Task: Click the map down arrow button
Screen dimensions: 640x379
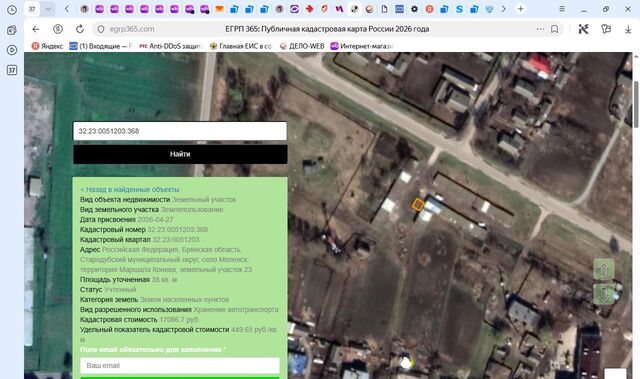Action: tap(604, 295)
